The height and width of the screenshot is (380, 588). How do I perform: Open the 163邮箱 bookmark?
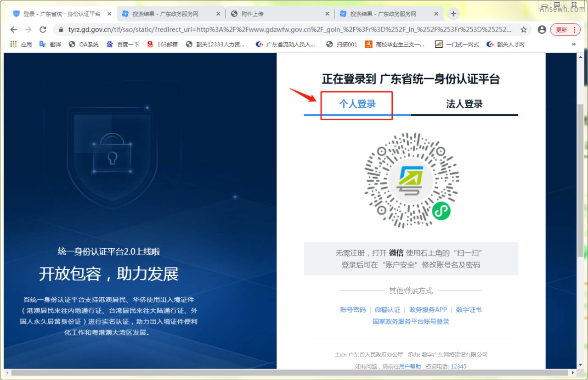point(162,45)
